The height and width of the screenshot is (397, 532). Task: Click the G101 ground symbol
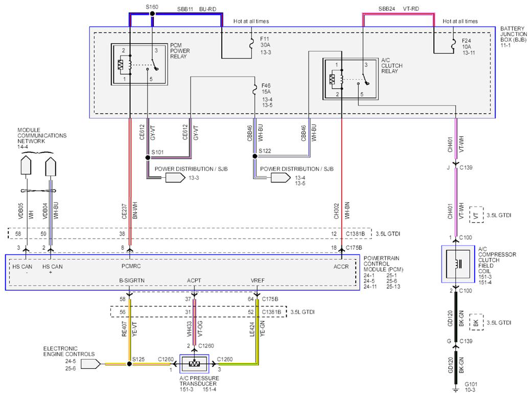pyautogui.click(x=456, y=389)
